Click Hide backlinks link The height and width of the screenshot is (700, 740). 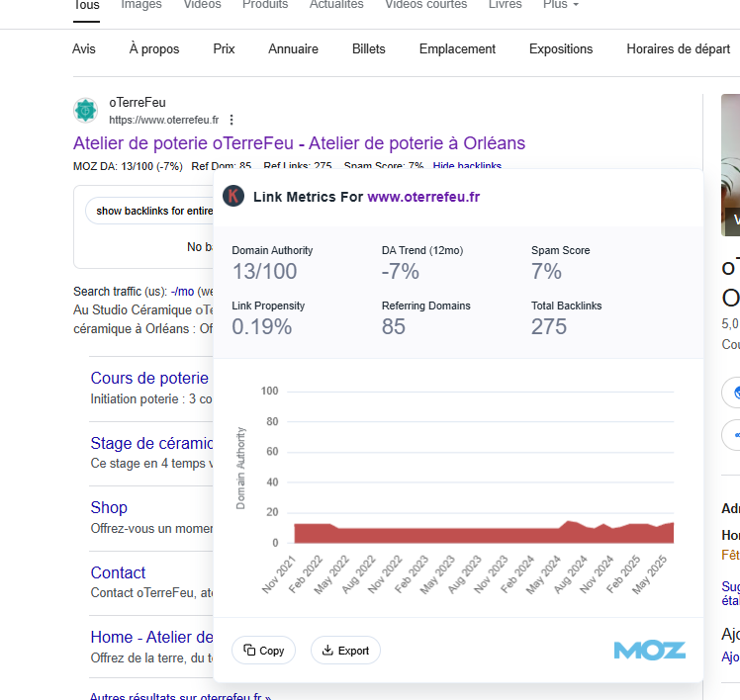[467, 165]
